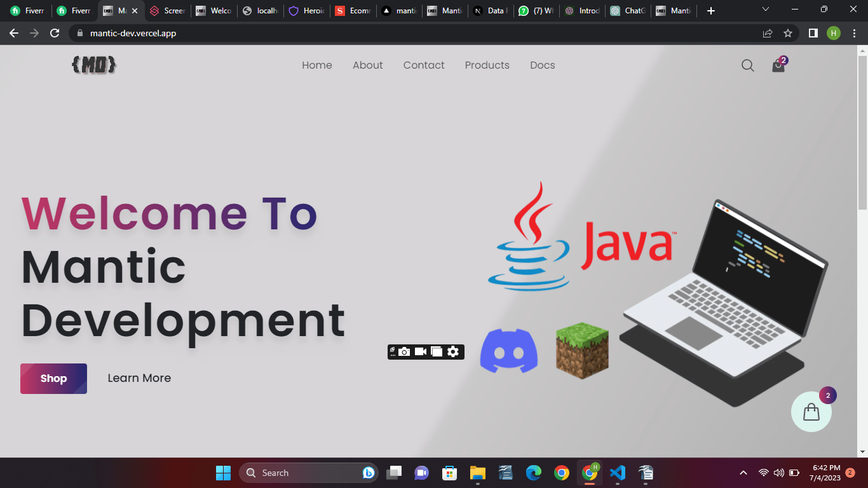Open Chrome three-dot menu
868x488 pixels.
853,33
